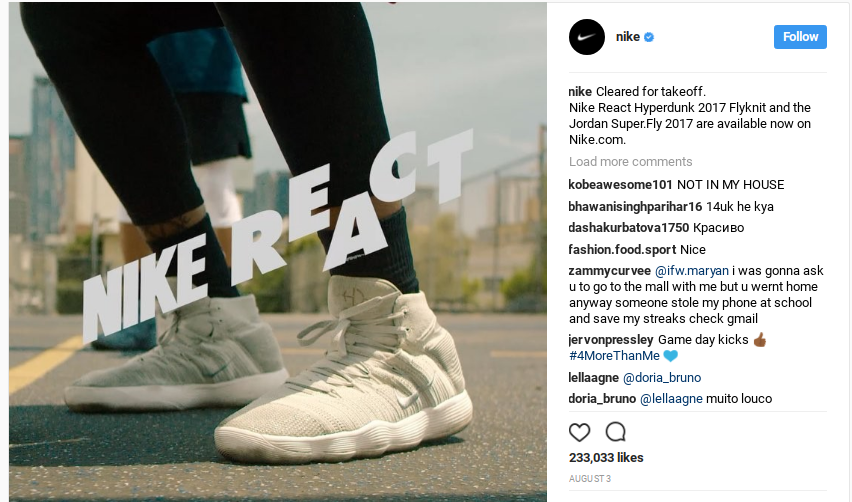
Task: Open fashion.food.sport profile
Action: (622, 250)
